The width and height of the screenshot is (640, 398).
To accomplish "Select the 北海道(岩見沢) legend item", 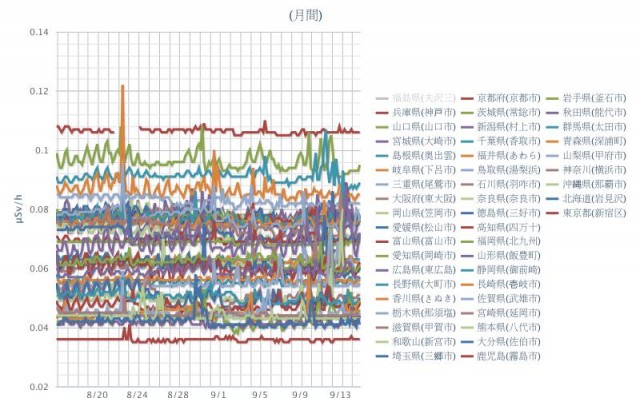I will point(594,198).
